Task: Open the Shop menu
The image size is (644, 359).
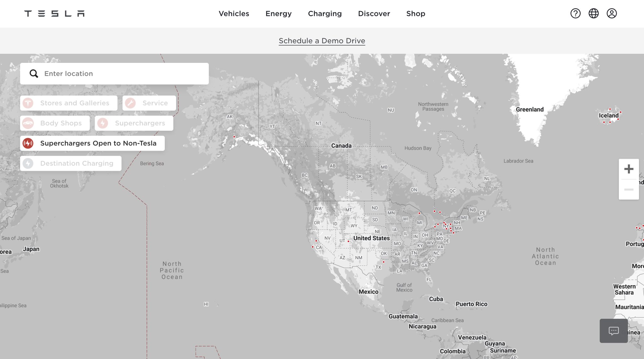Action: [416, 14]
